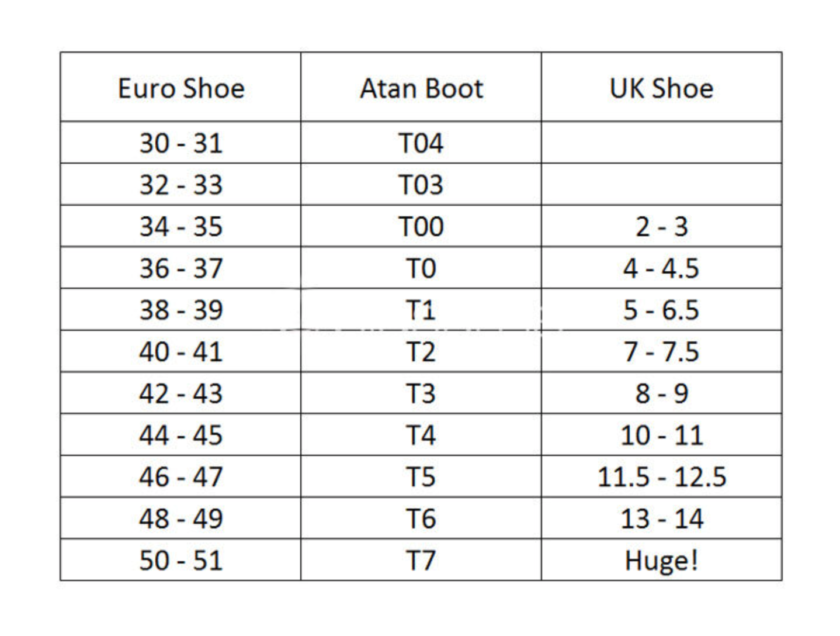Select the T03 boot size cell
This screenshot has width=840, height=636.
coord(421,184)
